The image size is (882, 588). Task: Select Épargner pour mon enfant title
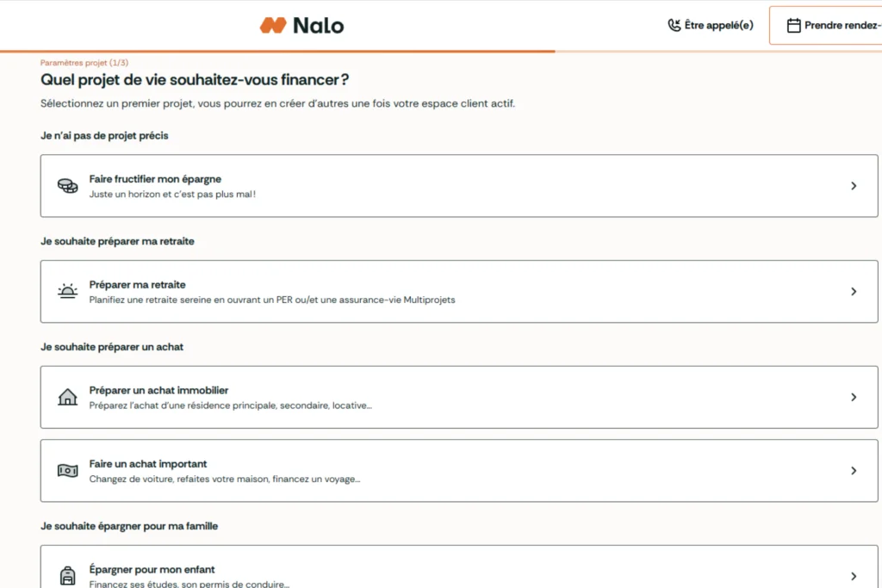point(152,569)
